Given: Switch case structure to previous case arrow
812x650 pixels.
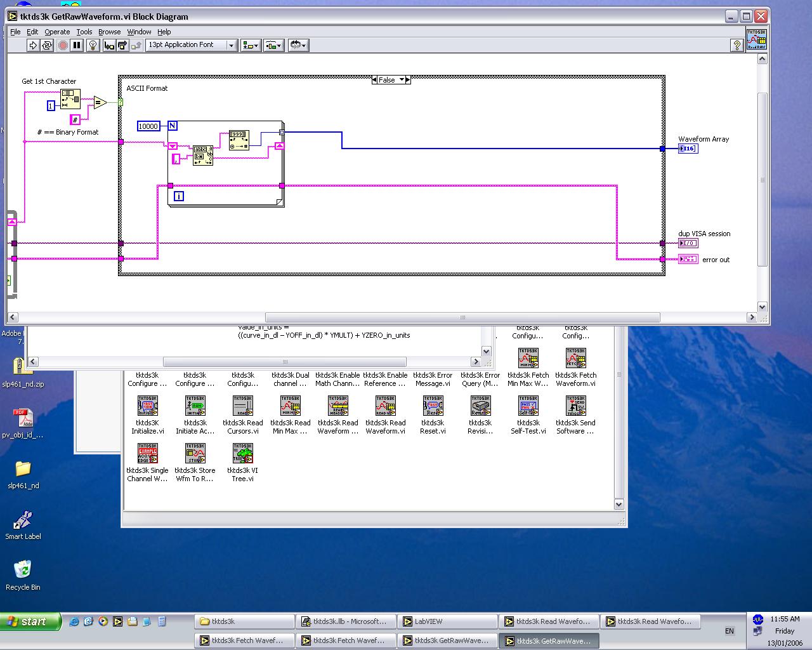Looking at the screenshot, I should [374, 80].
